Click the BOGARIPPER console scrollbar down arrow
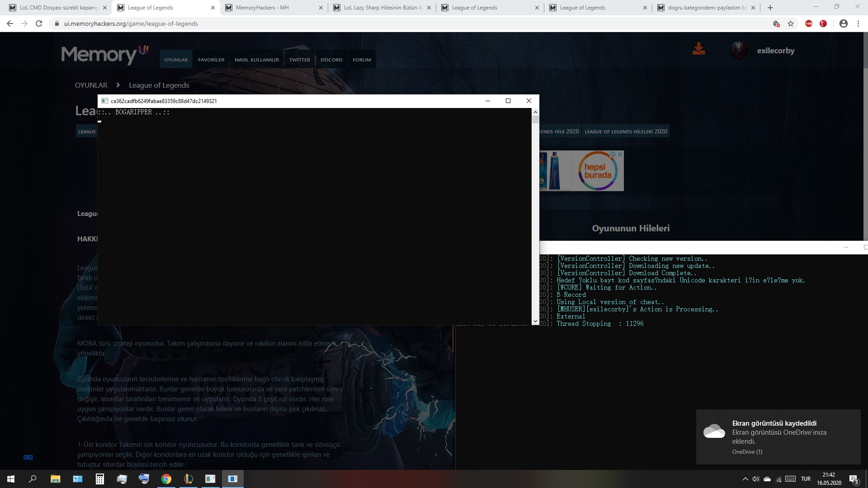868x488 pixels. tap(535, 321)
